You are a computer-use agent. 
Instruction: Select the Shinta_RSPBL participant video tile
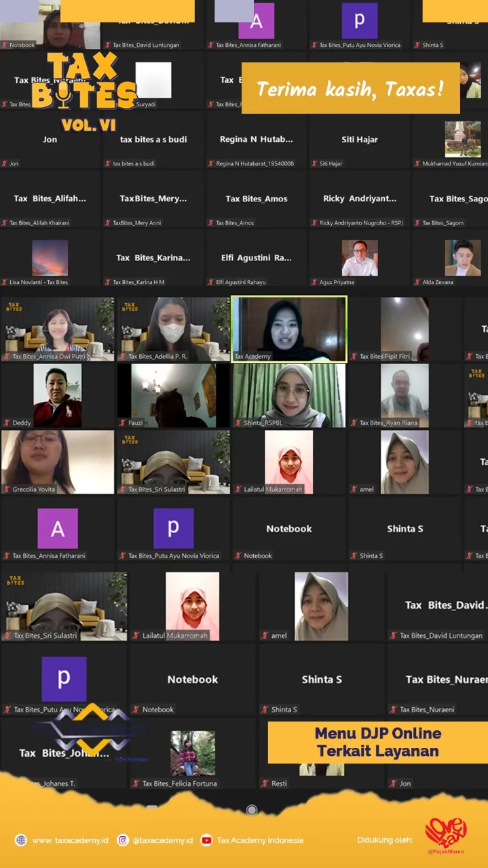tap(289, 396)
